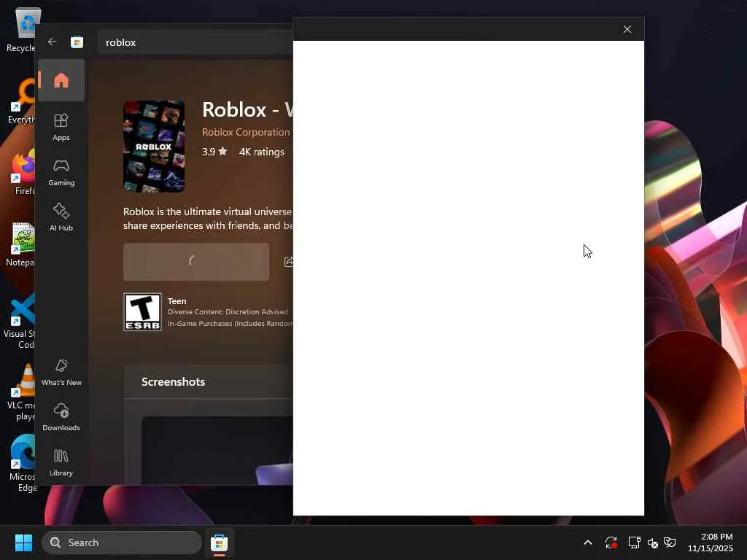Click the share icon beside install button

click(x=288, y=262)
